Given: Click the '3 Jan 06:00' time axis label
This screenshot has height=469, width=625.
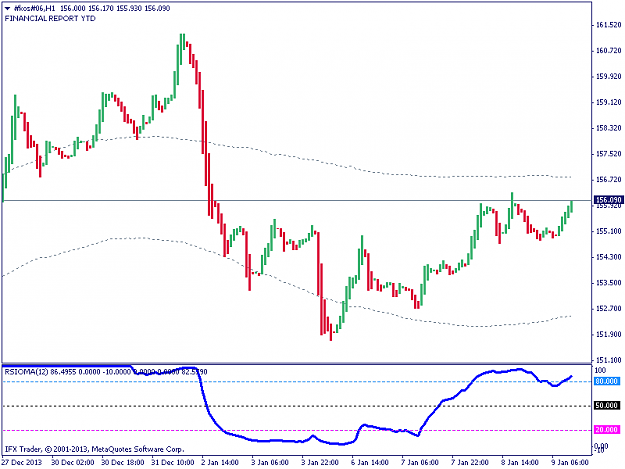Looking at the screenshot, I should pyautogui.click(x=270, y=463).
